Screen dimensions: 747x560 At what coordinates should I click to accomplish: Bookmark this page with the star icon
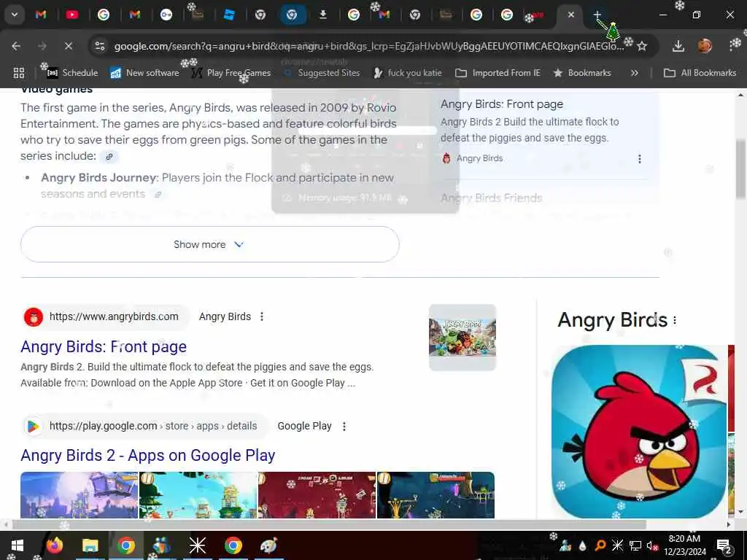pos(642,46)
